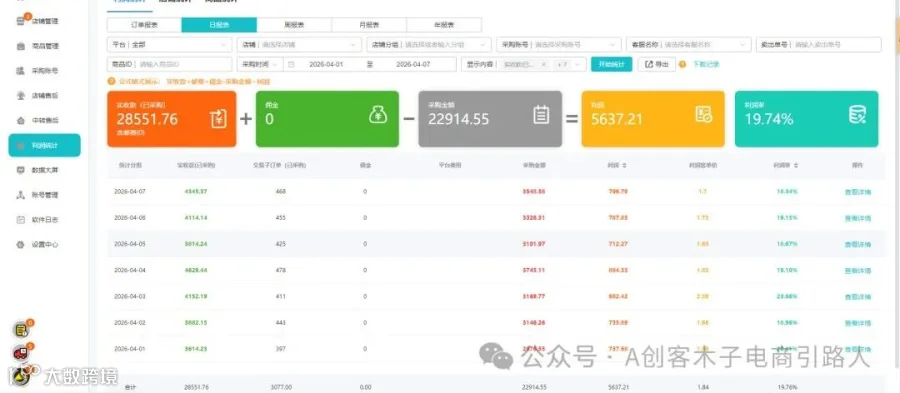Click the total orders 3077.00
Viewport: 900px width, 393px height.
281,387
